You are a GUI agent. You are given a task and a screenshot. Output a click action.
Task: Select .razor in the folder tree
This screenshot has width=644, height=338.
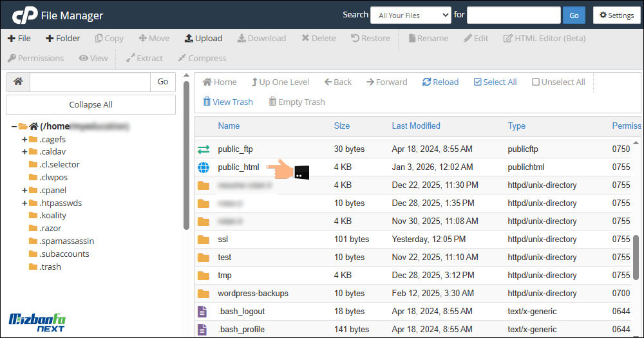coord(50,229)
